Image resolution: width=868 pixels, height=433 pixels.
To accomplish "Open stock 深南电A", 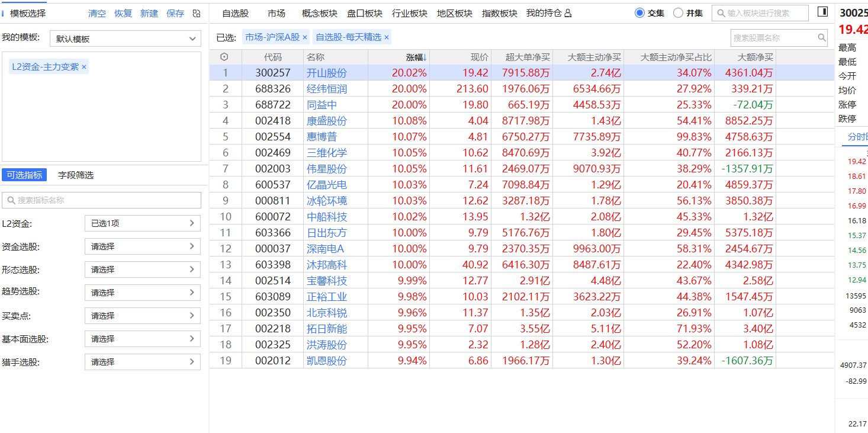I will [325, 249].
